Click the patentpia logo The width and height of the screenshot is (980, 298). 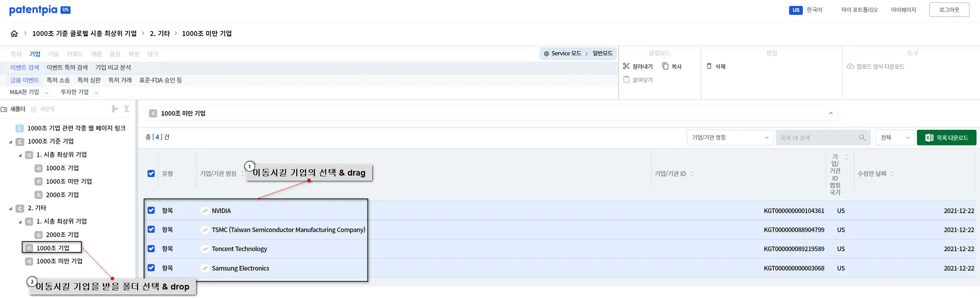pos(40,10)
